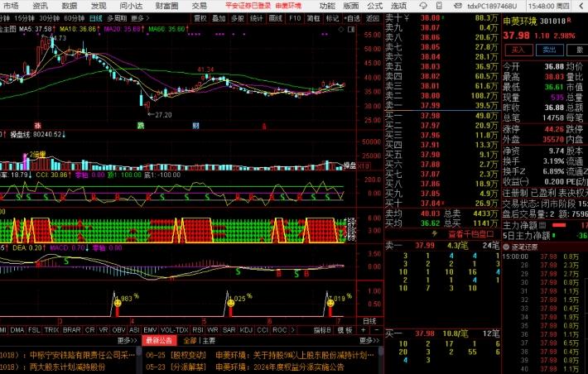Click the 查看千档盘口 order book bar
Image resolution: width=588 pixels, height=374 pixels.
click(x=443, y=234)
